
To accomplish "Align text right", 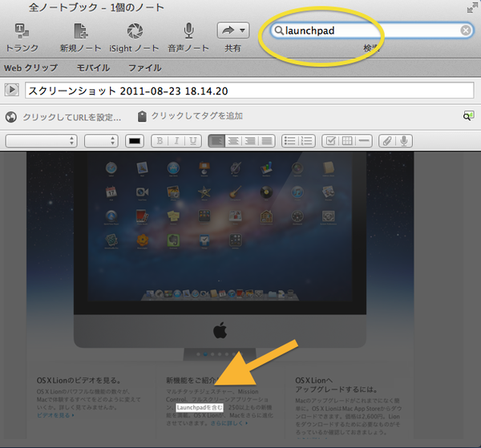I will (249, 141).
